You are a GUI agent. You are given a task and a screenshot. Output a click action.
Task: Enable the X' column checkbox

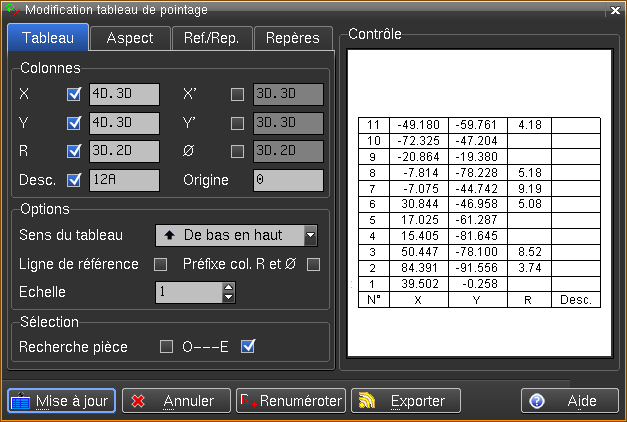pyautogui.click(x=237, y=95)
